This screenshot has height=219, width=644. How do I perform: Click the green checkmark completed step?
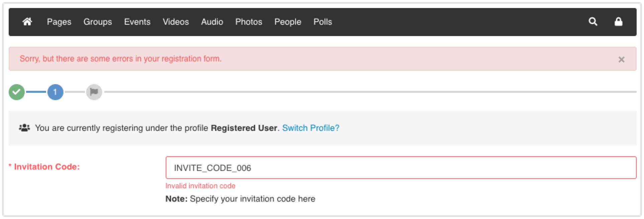pos(17,92)
